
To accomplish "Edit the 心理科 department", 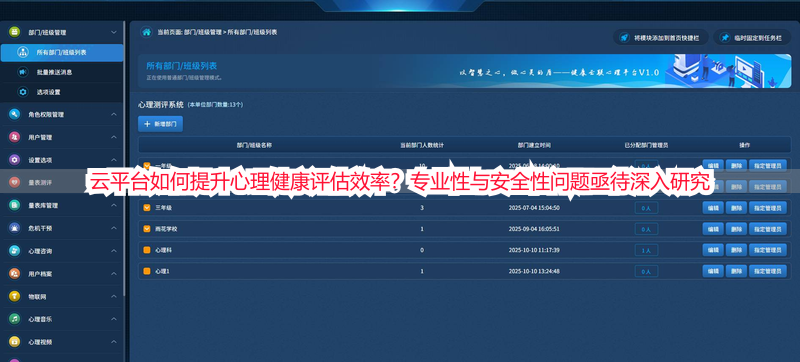I will pyautogui.click(x=713, y=250).
